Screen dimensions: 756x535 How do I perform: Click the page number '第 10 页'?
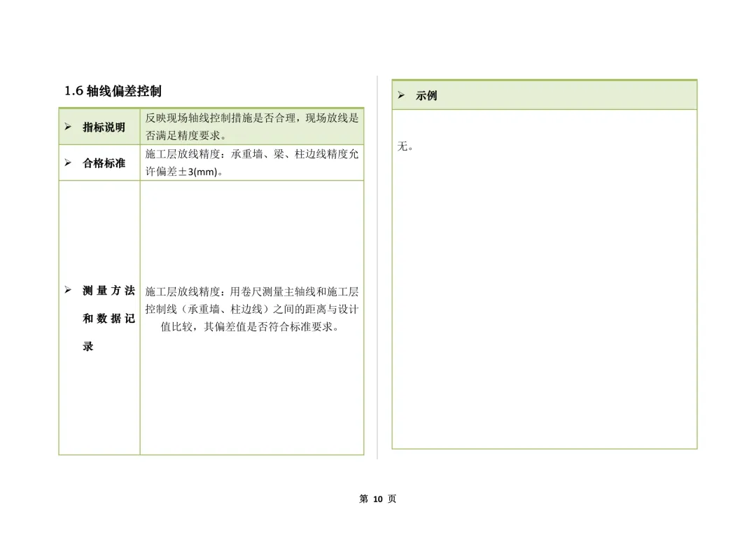click(378, 499)
